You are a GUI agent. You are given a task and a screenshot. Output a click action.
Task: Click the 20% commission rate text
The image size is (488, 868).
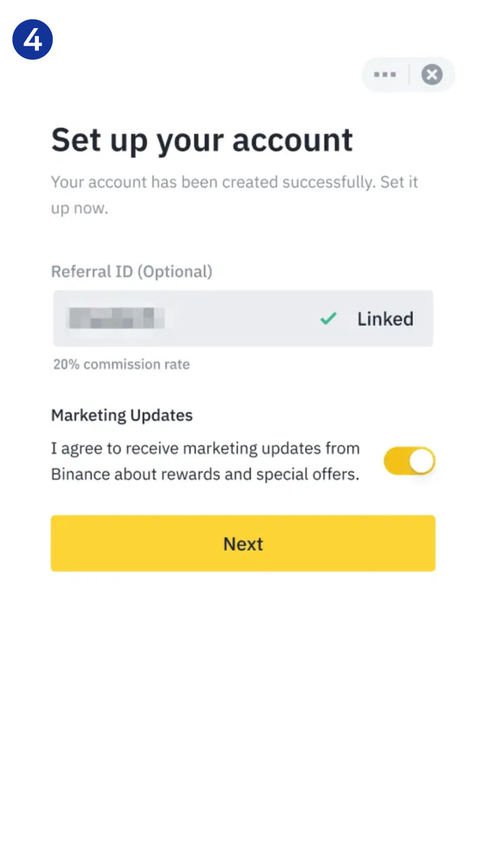(121, 365)
